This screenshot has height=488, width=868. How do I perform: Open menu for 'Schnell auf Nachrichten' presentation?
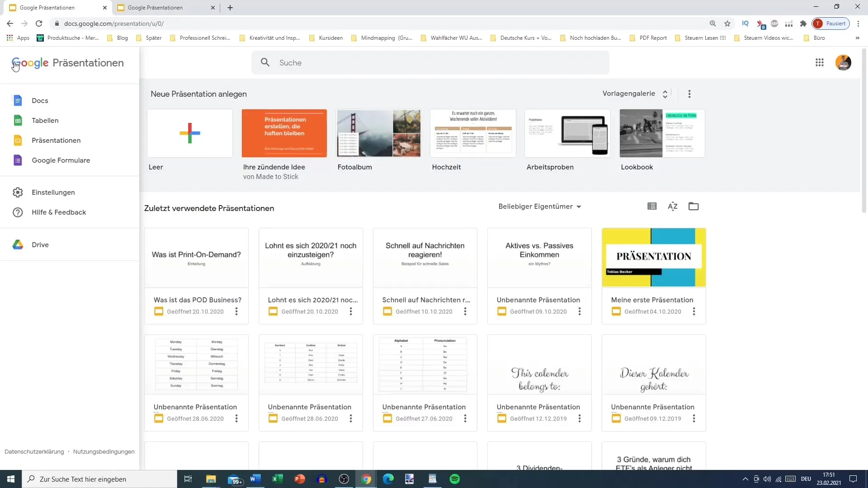click(x=465, y=311)
